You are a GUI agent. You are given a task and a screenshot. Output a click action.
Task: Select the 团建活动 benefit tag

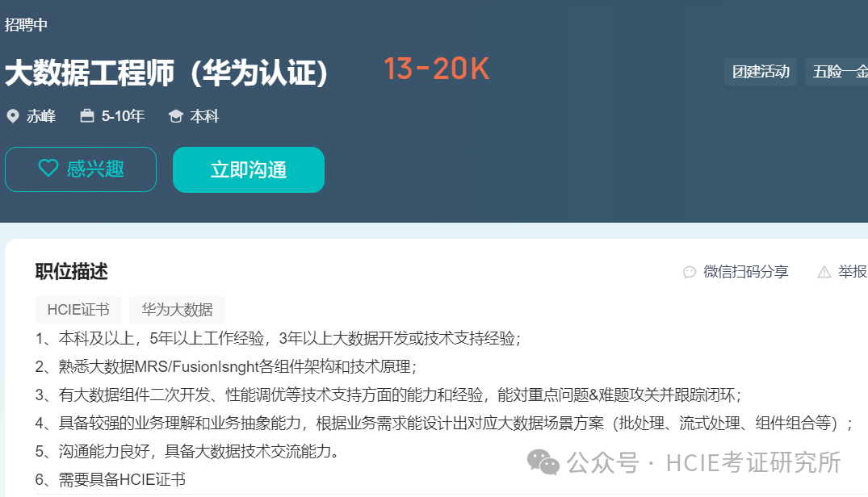[761, 72]
